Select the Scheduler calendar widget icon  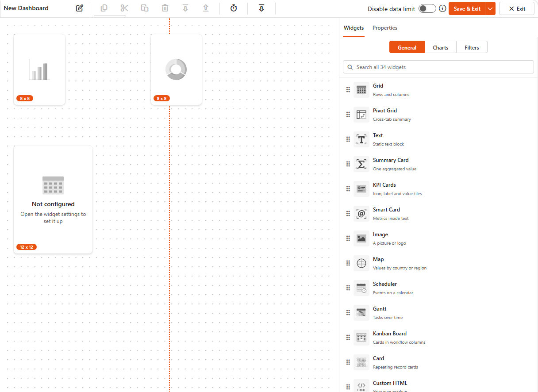361,288
